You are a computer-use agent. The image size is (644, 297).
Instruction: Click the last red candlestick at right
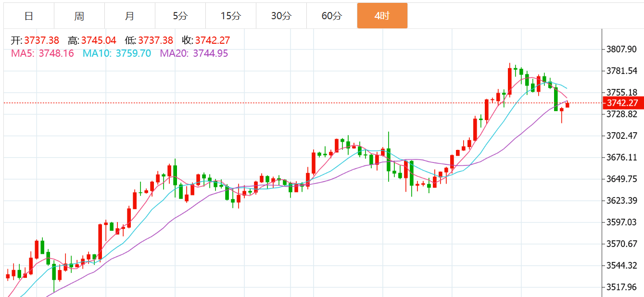pyautogui.click(x=568, y=105)
